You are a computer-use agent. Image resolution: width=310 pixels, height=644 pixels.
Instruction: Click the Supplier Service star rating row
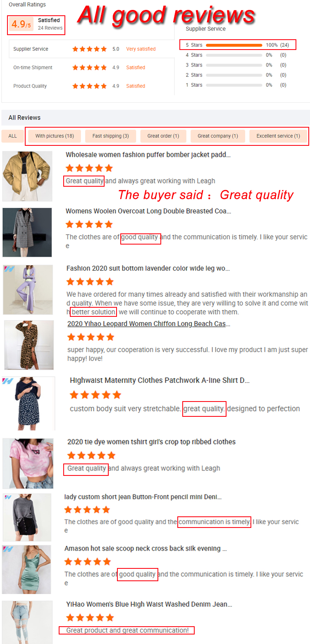92,49
